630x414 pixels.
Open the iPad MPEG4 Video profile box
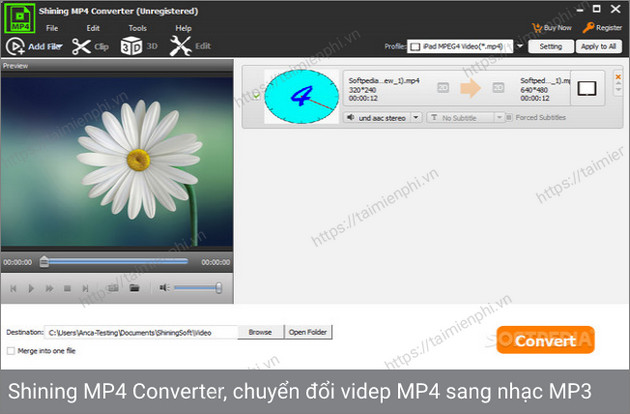tap(460, 46)
